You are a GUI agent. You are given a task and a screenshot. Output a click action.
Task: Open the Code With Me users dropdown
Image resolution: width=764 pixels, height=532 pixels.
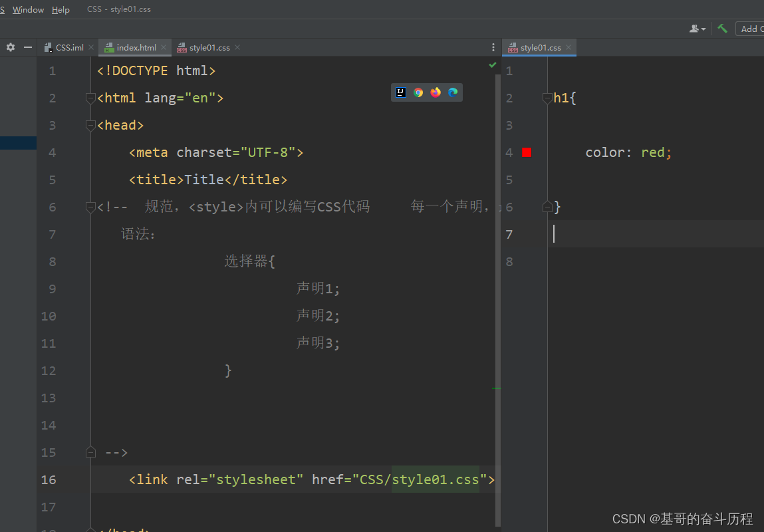pos(697,29)
